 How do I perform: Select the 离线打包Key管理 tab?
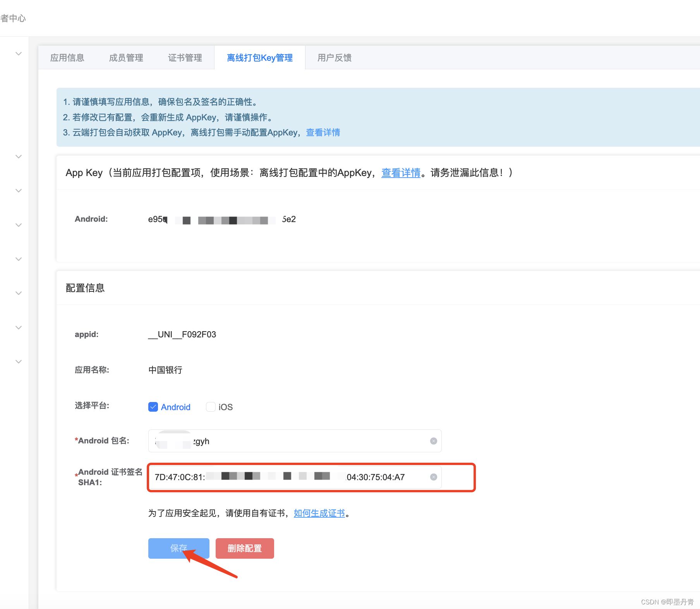[x=260, y=58]
